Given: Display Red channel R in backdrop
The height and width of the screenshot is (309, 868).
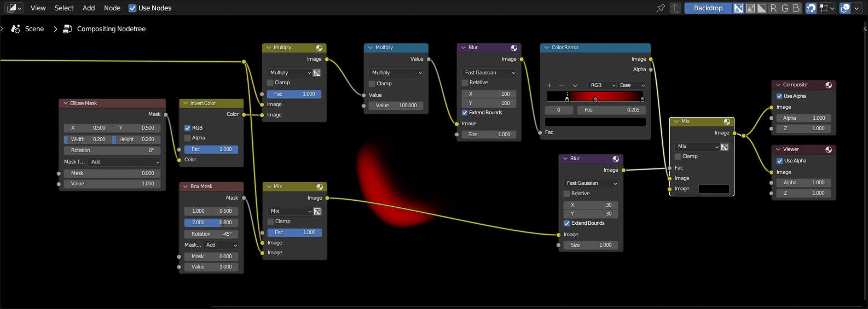Looking at the screenshot, I should (x=773, y=8).
